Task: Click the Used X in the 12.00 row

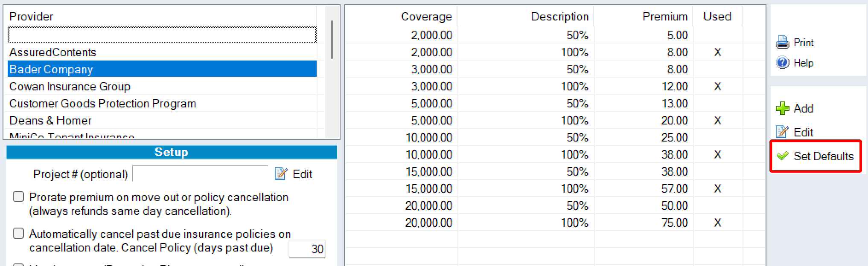Action: tap(718, 86)
